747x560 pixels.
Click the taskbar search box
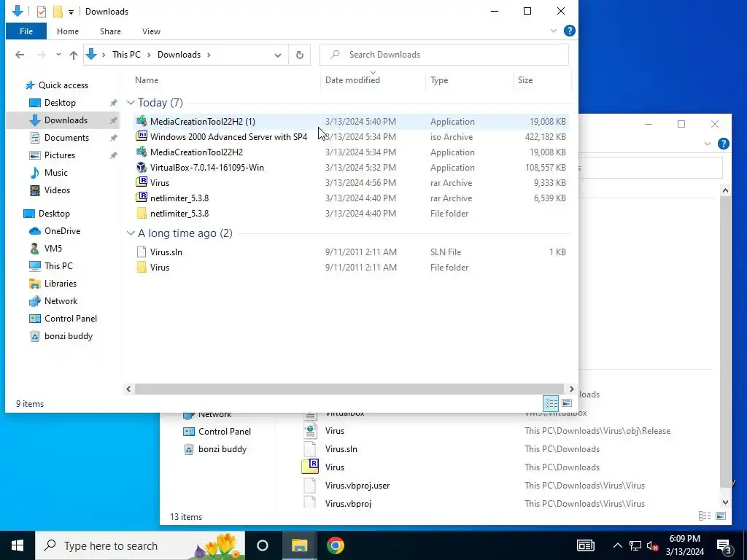pyautogui.click(x=140, y=545)
